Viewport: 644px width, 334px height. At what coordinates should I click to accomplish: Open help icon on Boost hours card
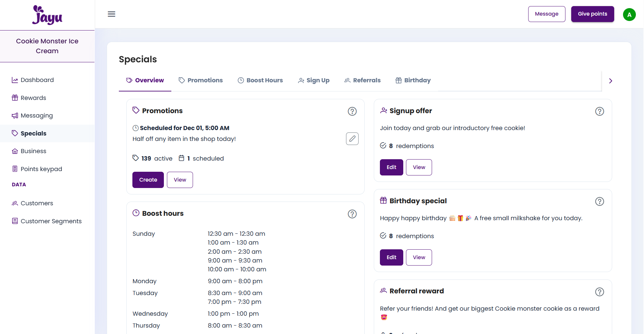tap(352, 214)
